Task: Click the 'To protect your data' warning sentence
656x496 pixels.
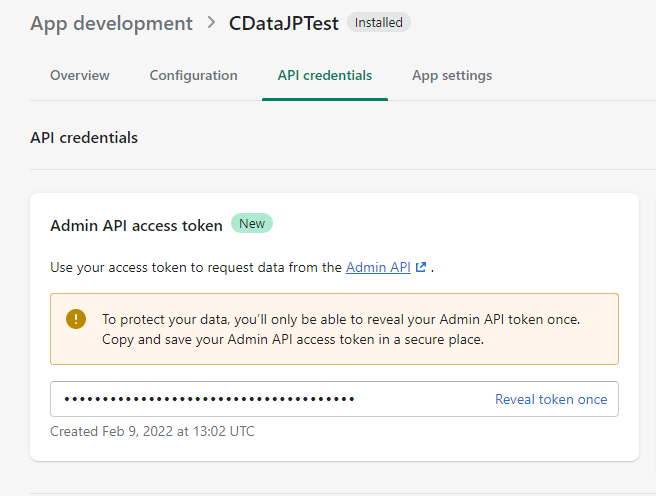Action: 341,319
